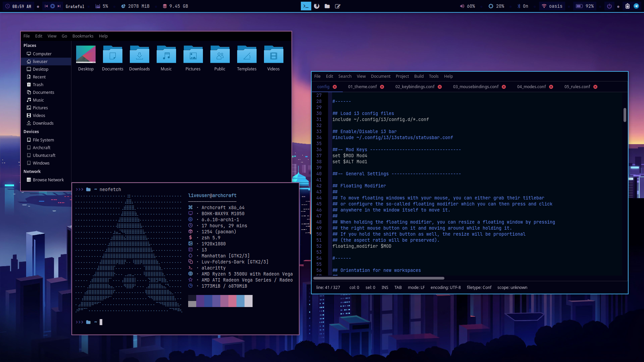The width and height of the screenshot is (644, 362).
Task: Click the play button in the music module
Action: pyautogui.click(x=53, y=6)
